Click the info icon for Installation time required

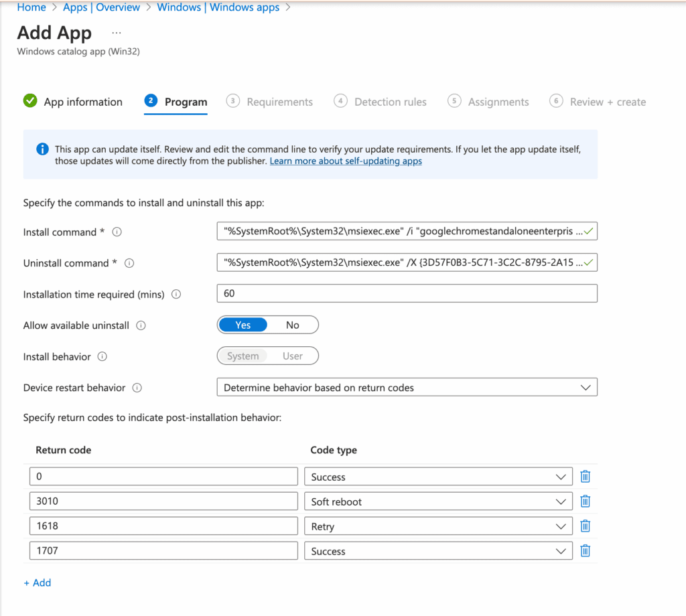click(176, 294)
